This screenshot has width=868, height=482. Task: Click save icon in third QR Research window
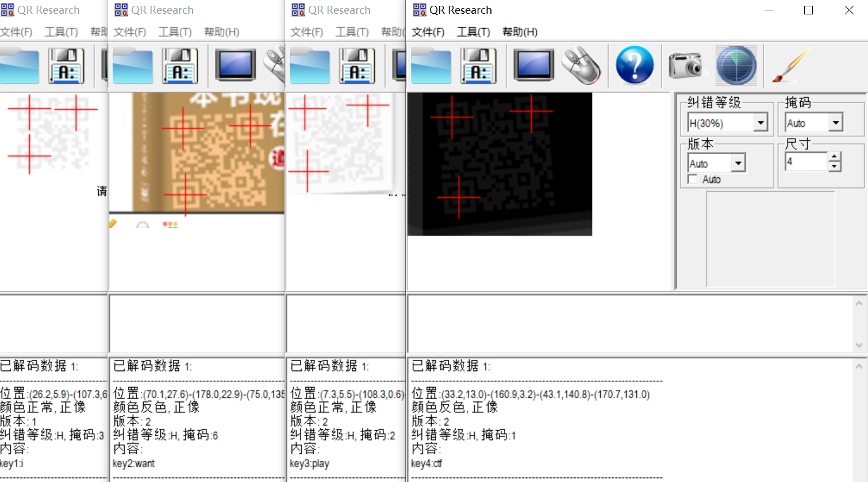pyautogui.click(x=357, y=66)
